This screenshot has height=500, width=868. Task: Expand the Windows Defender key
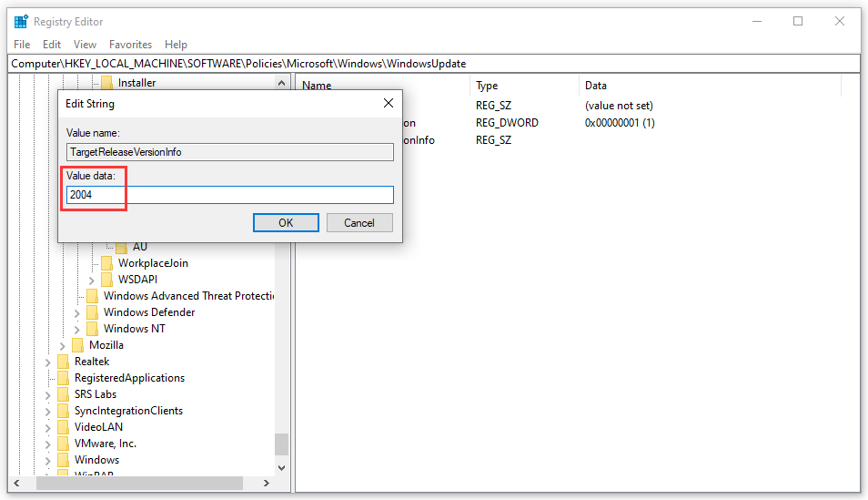point(77,313)
